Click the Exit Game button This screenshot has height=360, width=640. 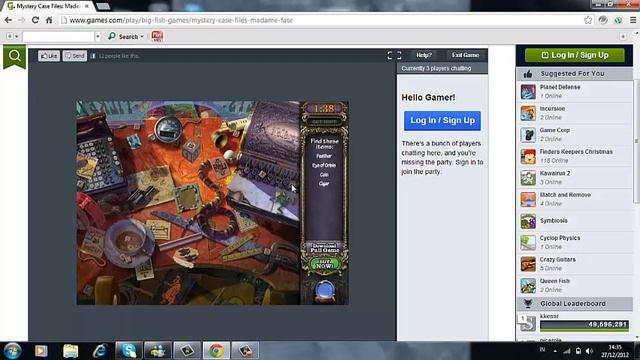click(465, 55)
